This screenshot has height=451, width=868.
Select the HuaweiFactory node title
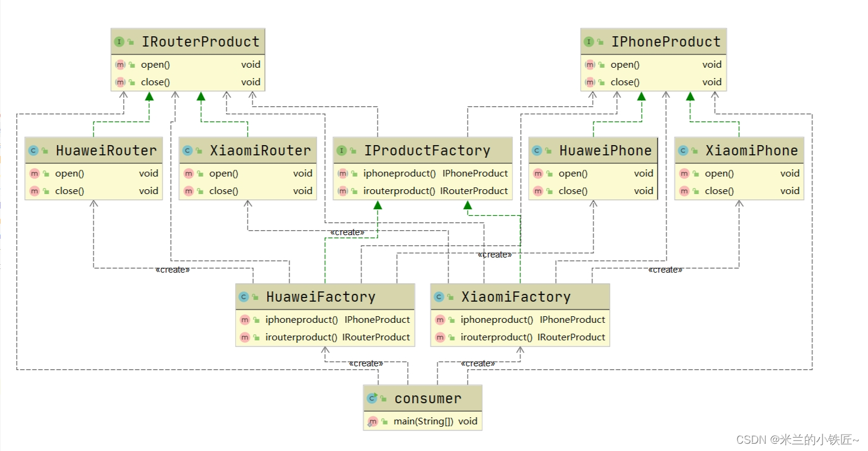(320, 297)
